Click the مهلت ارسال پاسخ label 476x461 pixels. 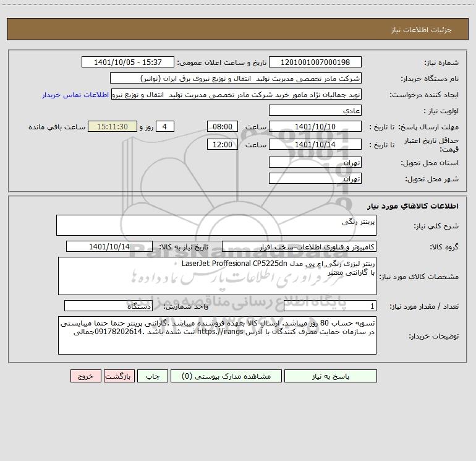pos(428,127)
